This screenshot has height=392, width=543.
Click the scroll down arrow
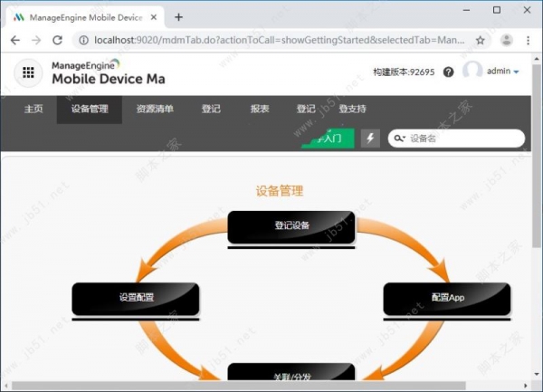(x=537, y=374)
